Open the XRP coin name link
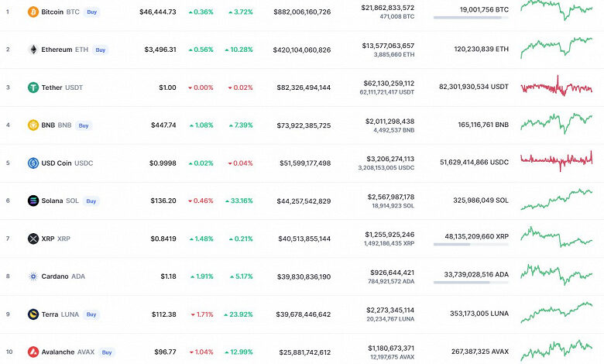The height and width of the screenshot is (364, 604). point(50,239)
